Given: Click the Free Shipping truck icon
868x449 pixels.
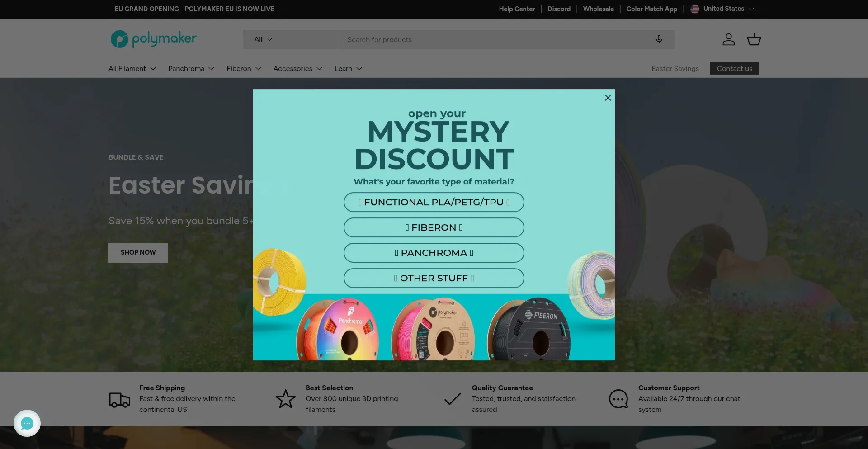Looking at the screenshot, I should click(119, 400).
